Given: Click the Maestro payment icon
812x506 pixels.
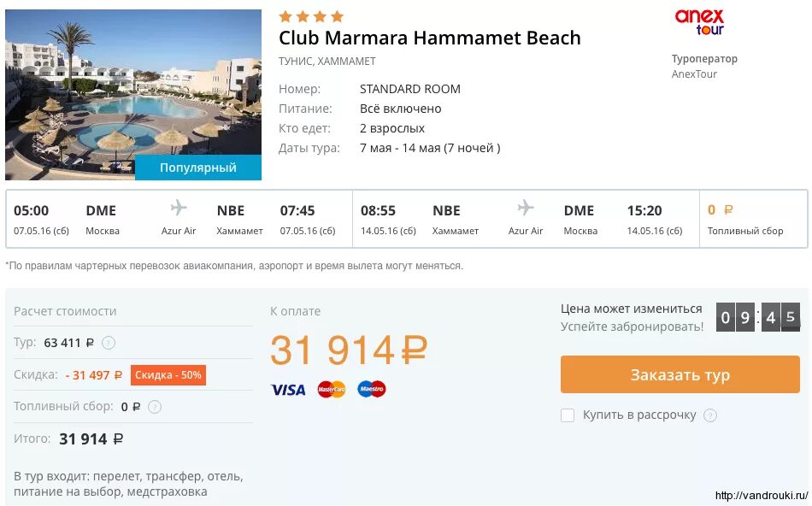Looking at the screenshot, I should coord(372,390).
